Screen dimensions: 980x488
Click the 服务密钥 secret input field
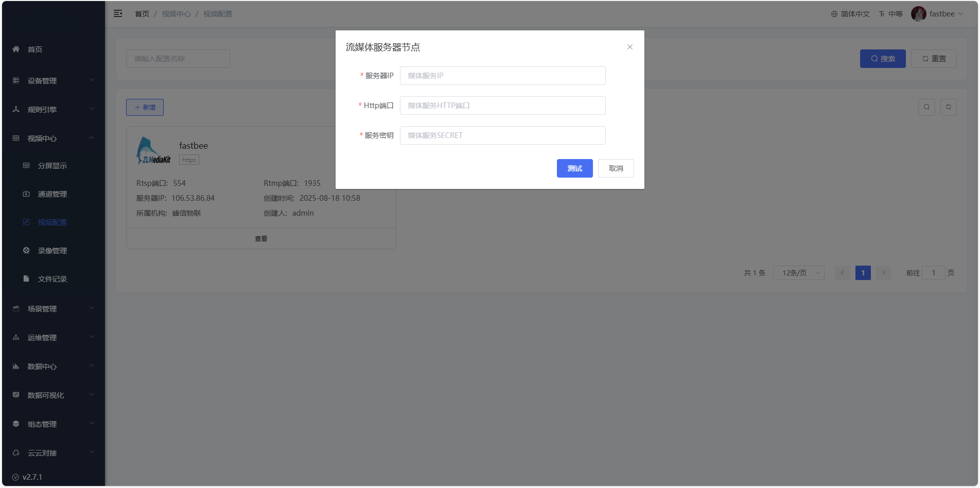502,135
